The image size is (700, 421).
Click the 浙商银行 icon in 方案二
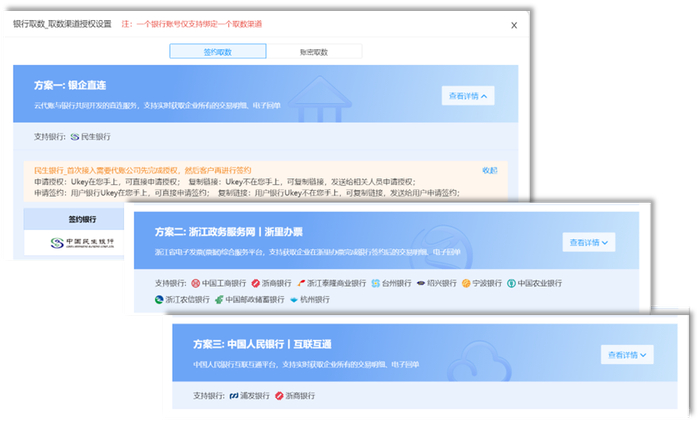(255, 283)
